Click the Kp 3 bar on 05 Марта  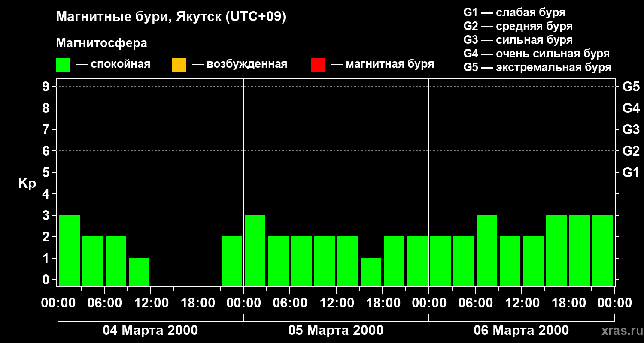click(255, 250)
